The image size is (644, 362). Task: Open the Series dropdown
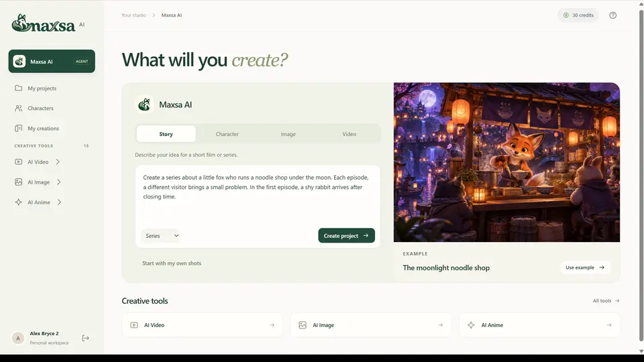161,235
